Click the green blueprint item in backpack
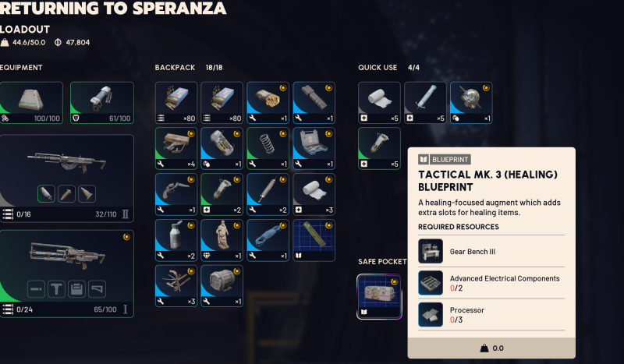The image size is (624, 364). pyautogui.click(x=314, y=240)
